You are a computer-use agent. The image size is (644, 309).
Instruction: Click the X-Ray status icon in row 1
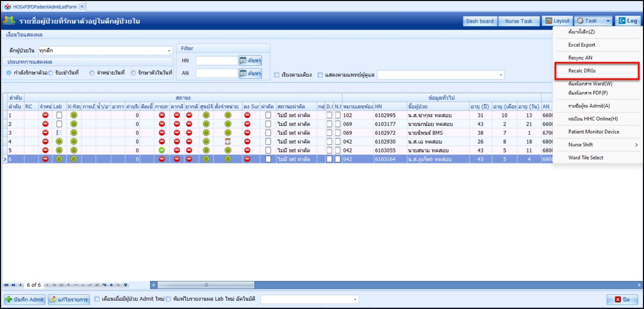click(x=74, y=115)
